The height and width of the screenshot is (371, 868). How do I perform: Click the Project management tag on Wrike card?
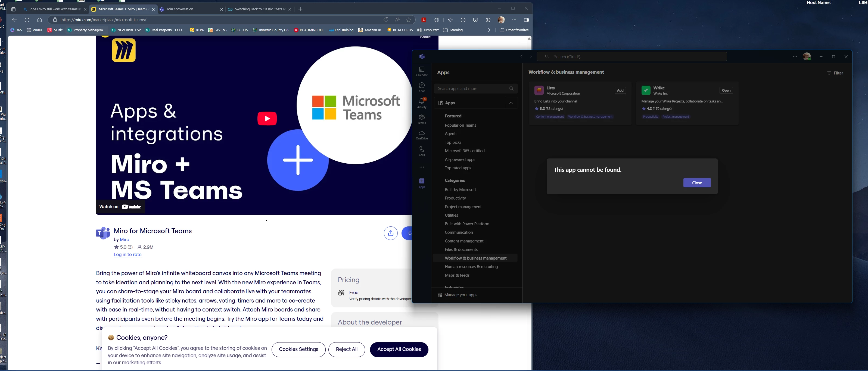tap(676, 117)
